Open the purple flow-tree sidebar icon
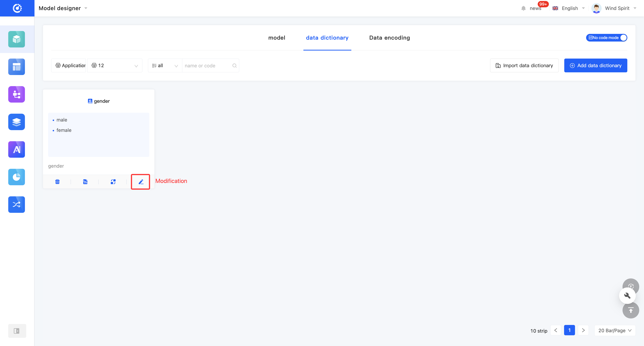The width and height of the screenshot is (644, 346). 16,94
